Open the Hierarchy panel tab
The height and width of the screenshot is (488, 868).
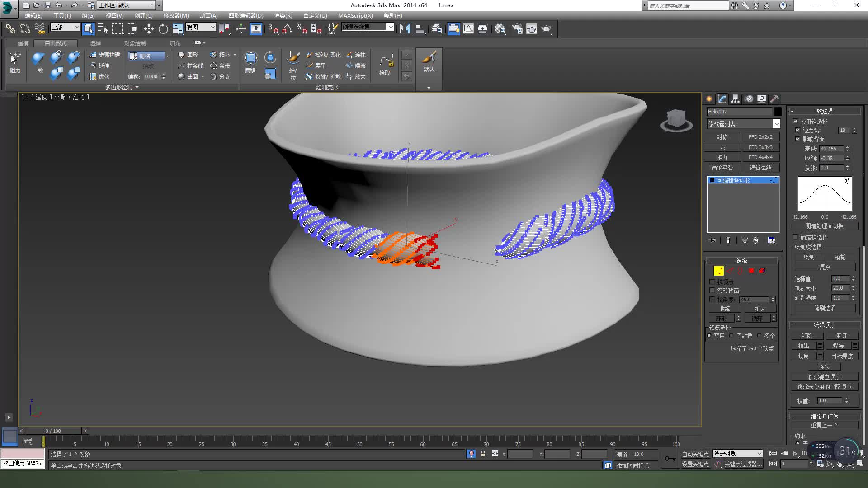[x=735, y=99]
